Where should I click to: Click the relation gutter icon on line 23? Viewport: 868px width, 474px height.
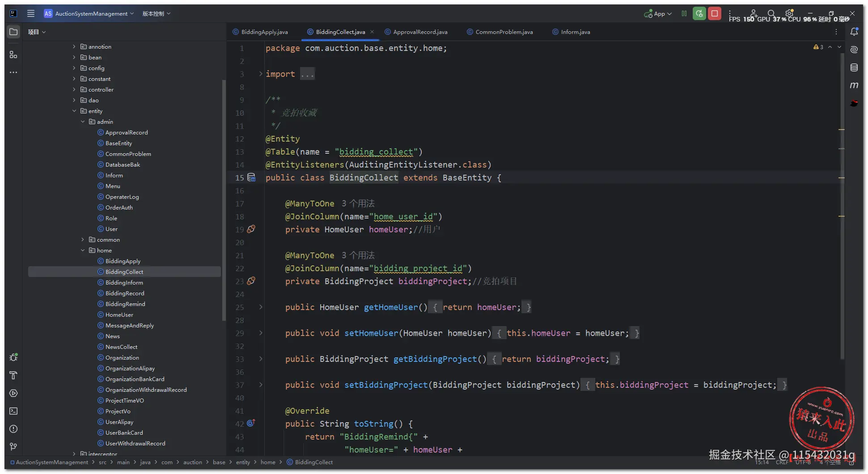coord(251,281)
